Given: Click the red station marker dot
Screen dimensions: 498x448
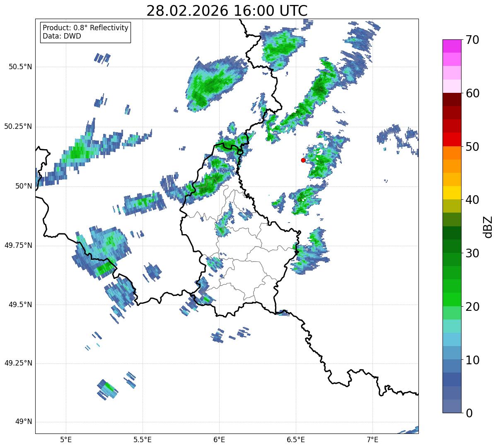Looking at the screenshot, I should [x=303, y=160].
